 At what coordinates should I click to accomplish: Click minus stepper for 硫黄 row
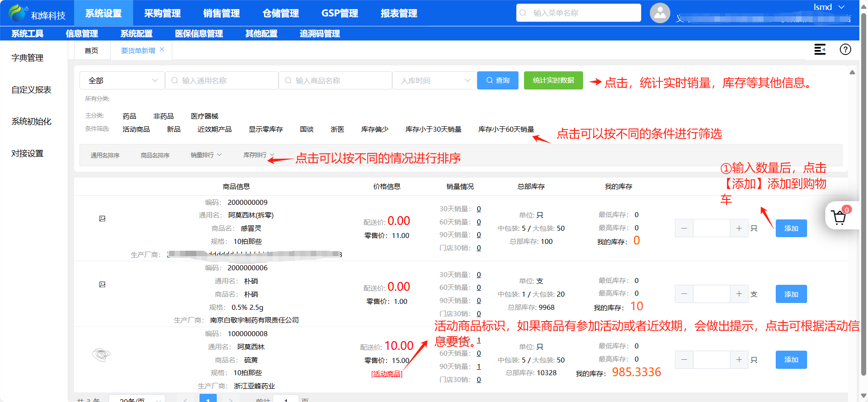[684, 360]
